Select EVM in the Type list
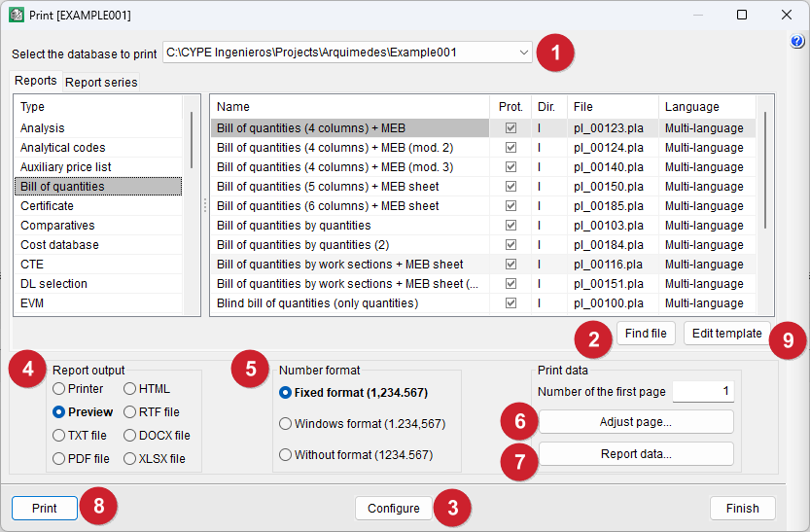Image resolution: width=810 pixels, height=532 pixels. 98,303
